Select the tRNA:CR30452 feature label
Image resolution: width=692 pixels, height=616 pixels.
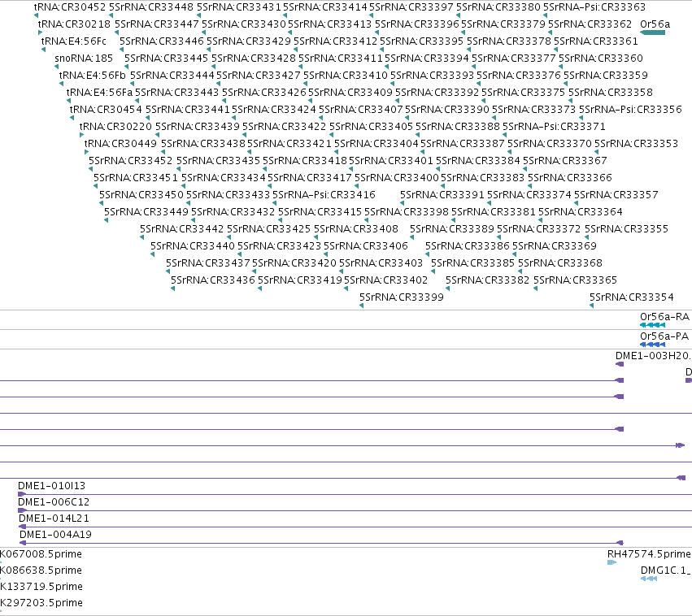pos(70,7)
